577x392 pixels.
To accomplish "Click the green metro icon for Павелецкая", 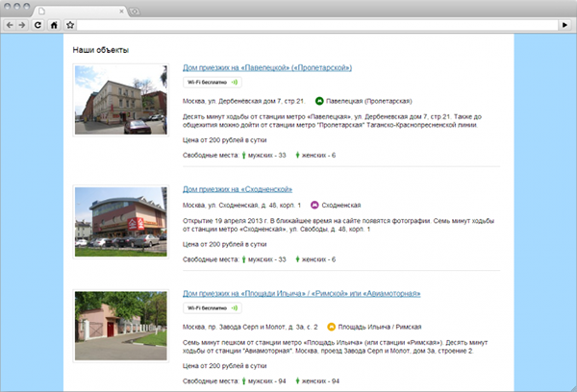I will click(x=319, y=101).
